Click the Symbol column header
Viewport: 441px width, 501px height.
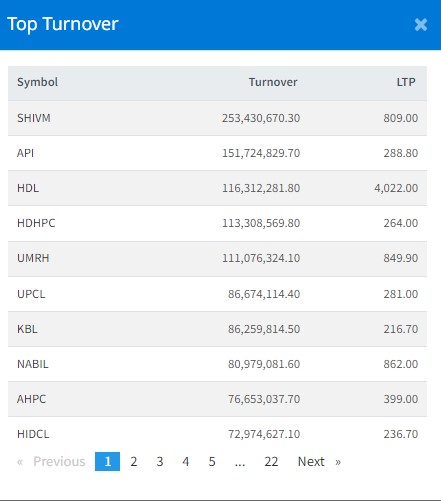pyautogui.click(x=37, y=82)
